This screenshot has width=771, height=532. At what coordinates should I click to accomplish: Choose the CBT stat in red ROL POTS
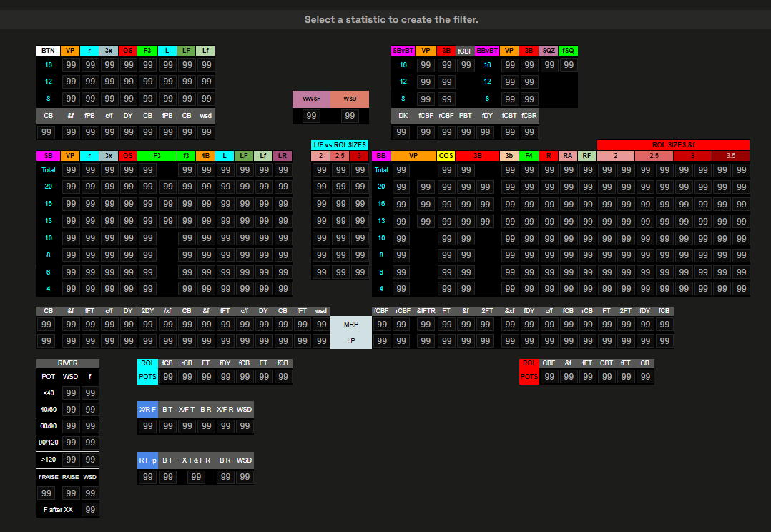click(607, 377)
